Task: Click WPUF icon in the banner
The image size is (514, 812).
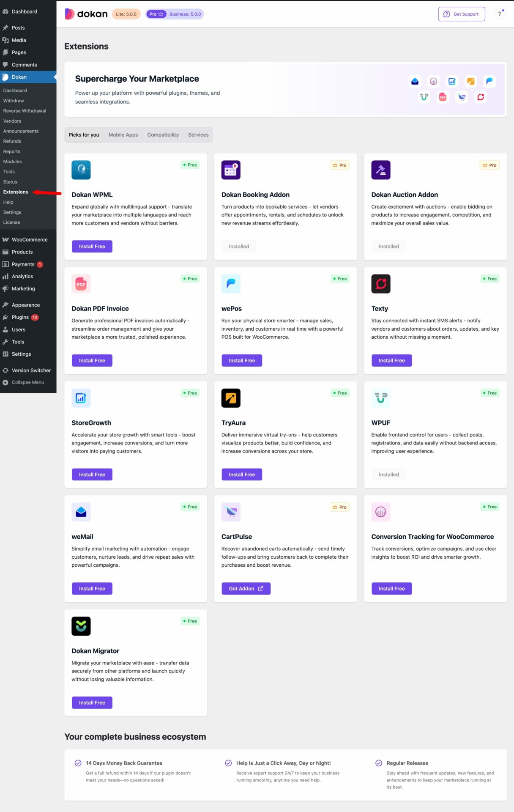Action: (x=424, y=97)
